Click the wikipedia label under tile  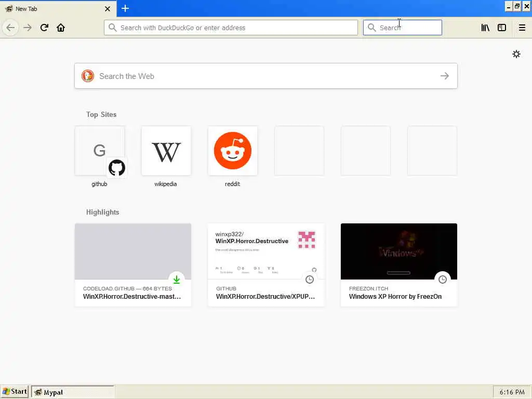pyautogui.click(x=166, y=184)
